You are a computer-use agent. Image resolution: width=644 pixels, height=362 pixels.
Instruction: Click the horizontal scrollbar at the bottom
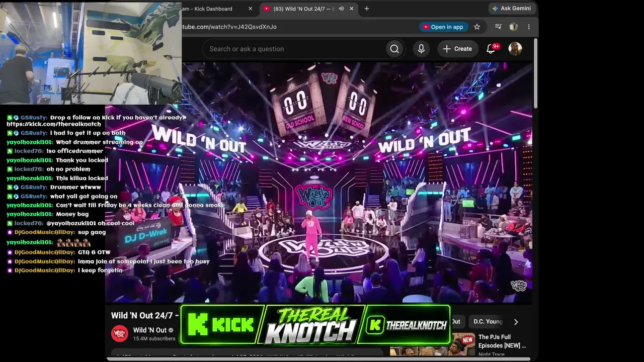tap(318, 359)
